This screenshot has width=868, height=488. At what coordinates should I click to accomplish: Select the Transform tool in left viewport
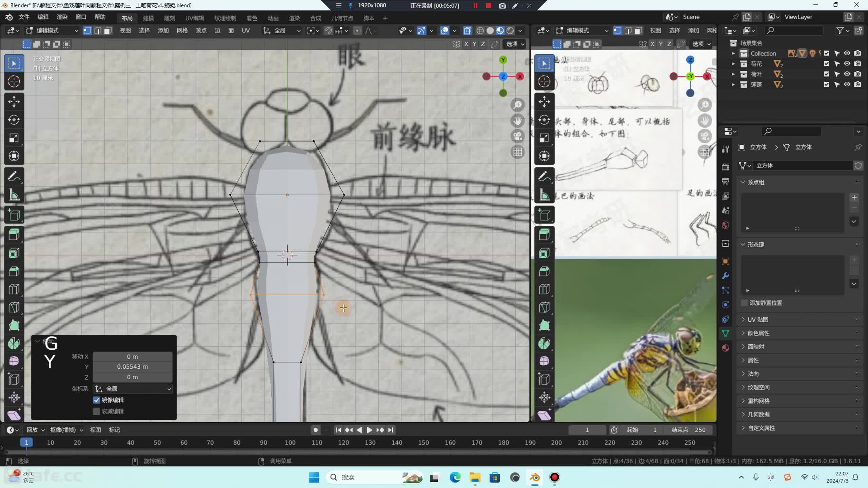click(x=14, y=156)
